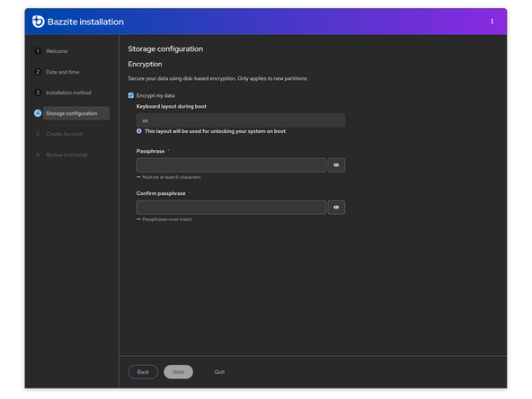This screenshot has width=532, height=399.
Task: Open the kebab menu in the header
Action: (492, 22)
